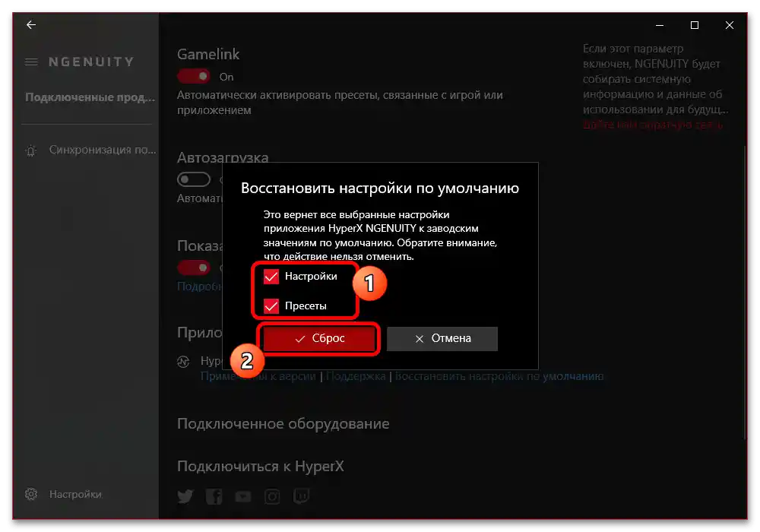The image size is (760, 532).
Task: Minimize the NGENUITY window
Action: coord(660,25)
